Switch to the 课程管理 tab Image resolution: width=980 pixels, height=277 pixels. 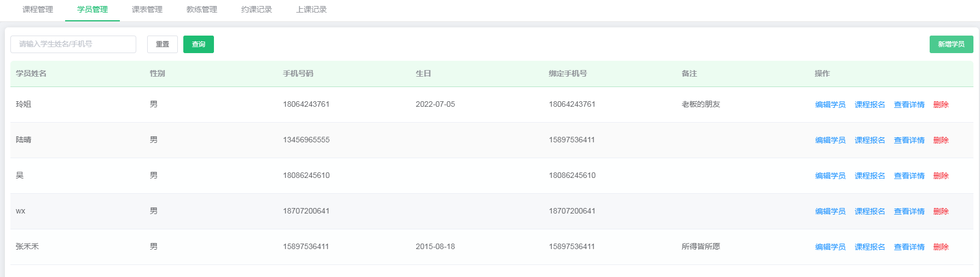(x=38, y=9)
